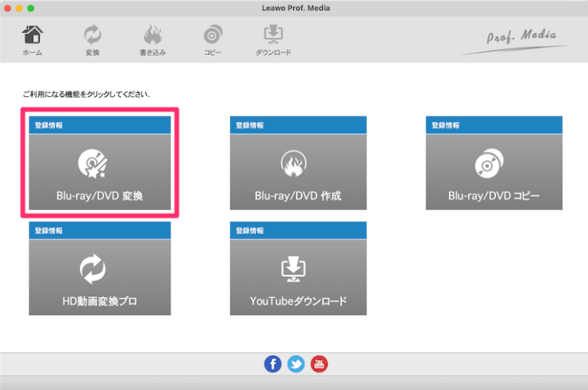Minimize window with yellow button
The height and width of the screenshot is (390, 588).
coord(19,8)
